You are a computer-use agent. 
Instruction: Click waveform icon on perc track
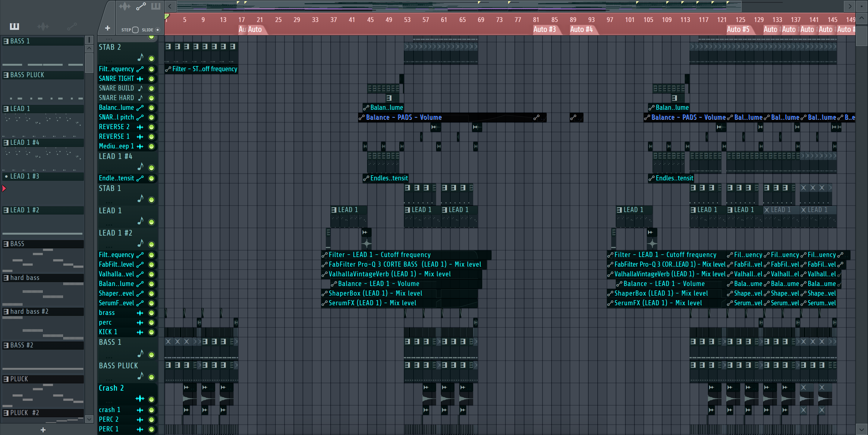pos(140,323)
